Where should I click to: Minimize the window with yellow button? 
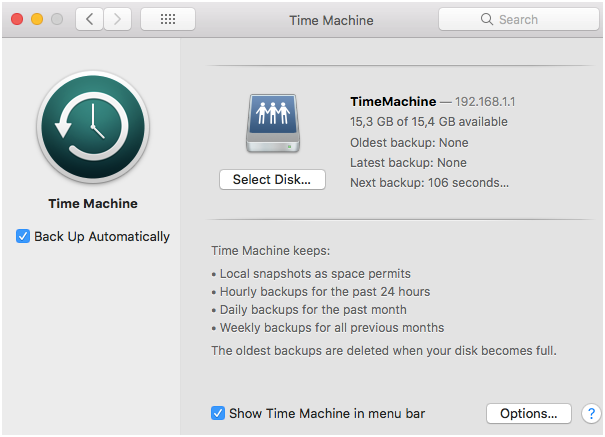point(37,19)
